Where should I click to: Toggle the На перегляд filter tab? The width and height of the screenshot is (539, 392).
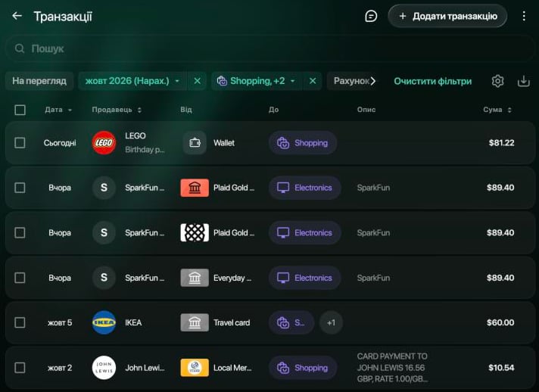tap(39, 81)
